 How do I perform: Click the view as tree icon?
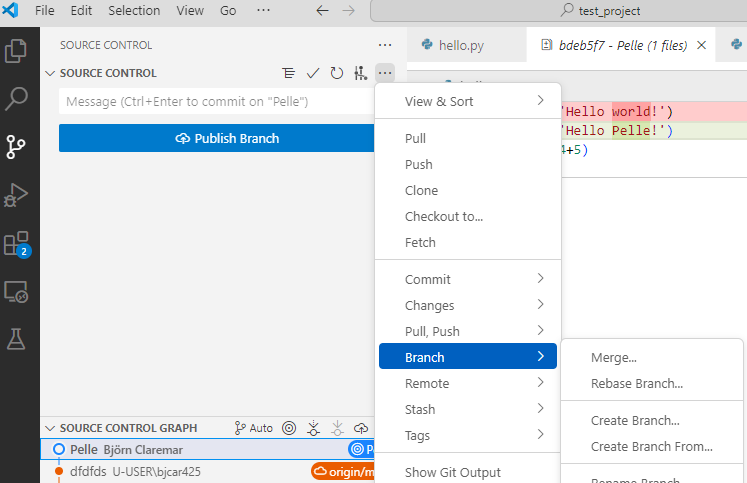tap(288, 73)
